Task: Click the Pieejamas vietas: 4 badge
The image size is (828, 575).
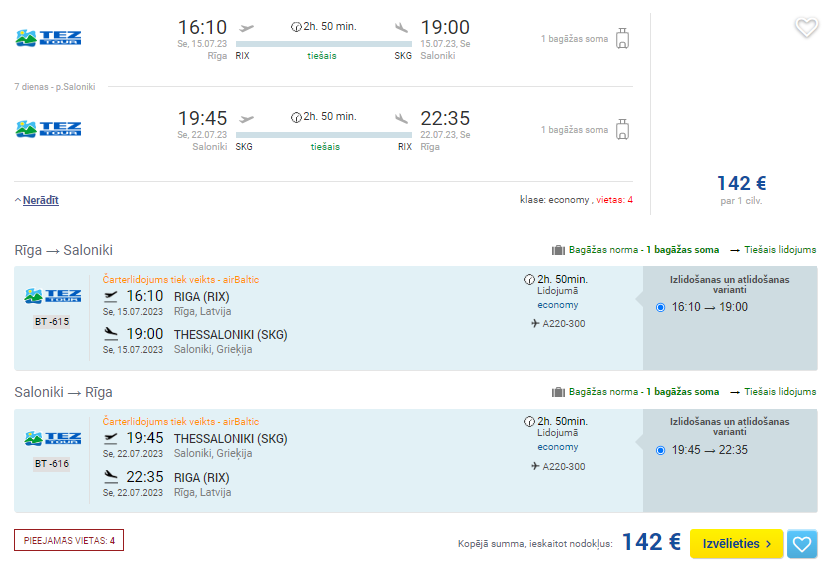Action: click(x=69, y=540)
